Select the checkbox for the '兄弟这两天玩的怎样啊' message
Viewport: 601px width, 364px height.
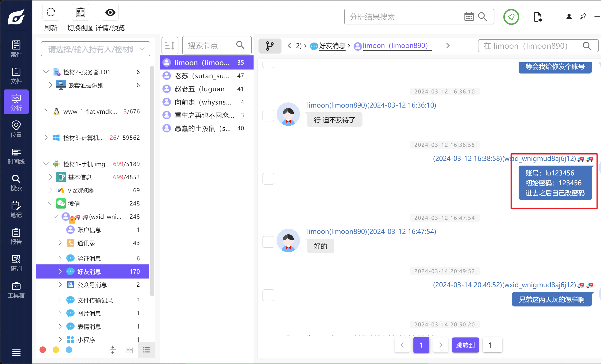pyautogui.click(x=268, y=295)
